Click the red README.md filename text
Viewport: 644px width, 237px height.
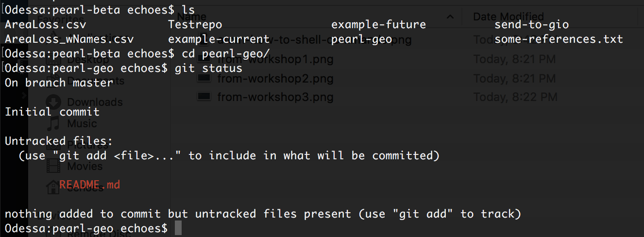[x=89, y=185]
